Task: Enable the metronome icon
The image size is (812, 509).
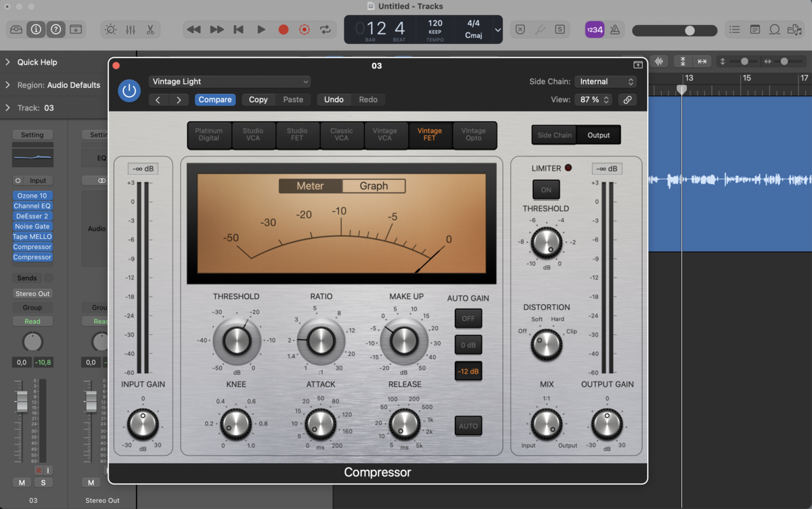Action: pos(615,30)
